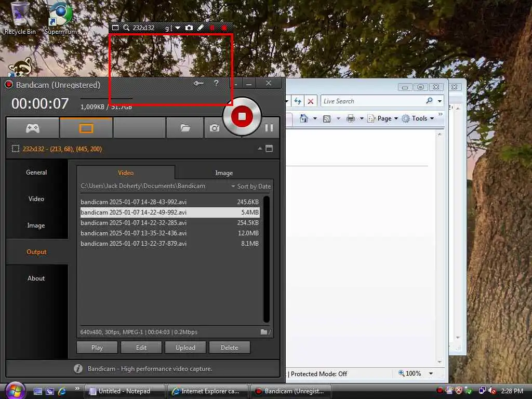Viewport: 532px width, 399px height.
Task: Open the Recycle Bin desktop icon
Action: 20,18
